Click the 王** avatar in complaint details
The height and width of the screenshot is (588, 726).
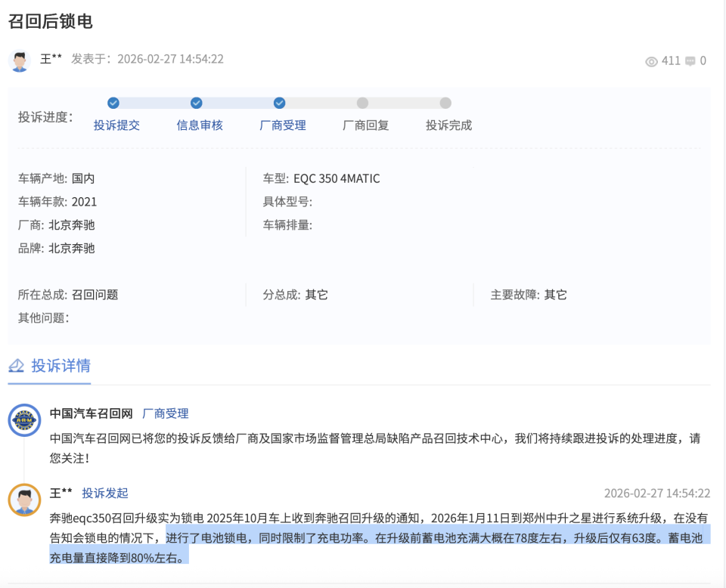[24, 500]
